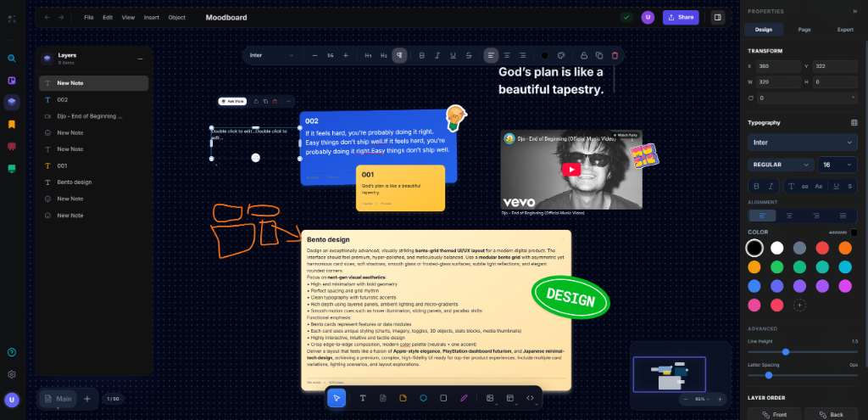
Task: Play the Djo End of Beginning video
Action: click(571, 170)
